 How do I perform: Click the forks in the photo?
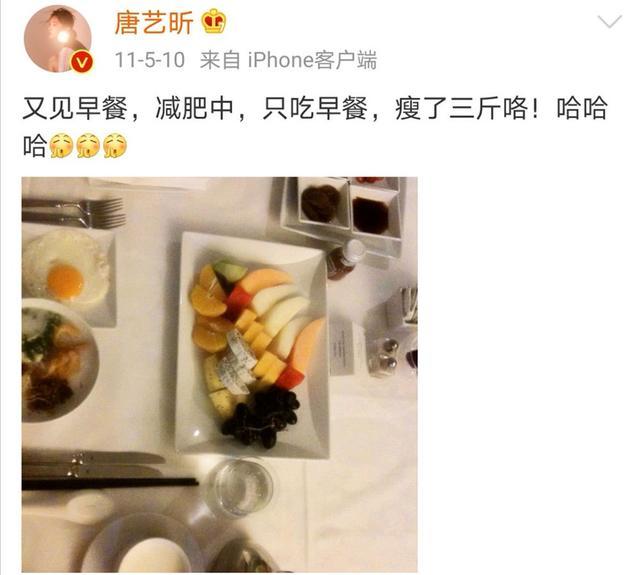pyautogui.click(x=73, y=213)
